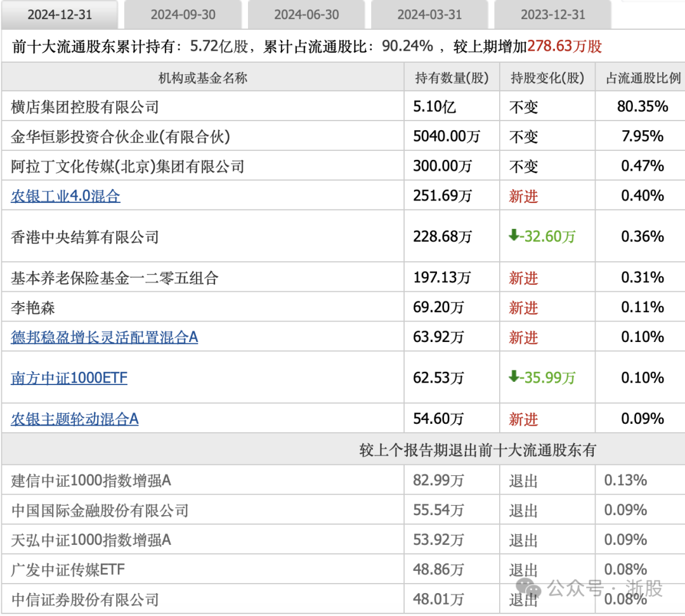Click the 55.54万 exited holding value

[438, 511]
